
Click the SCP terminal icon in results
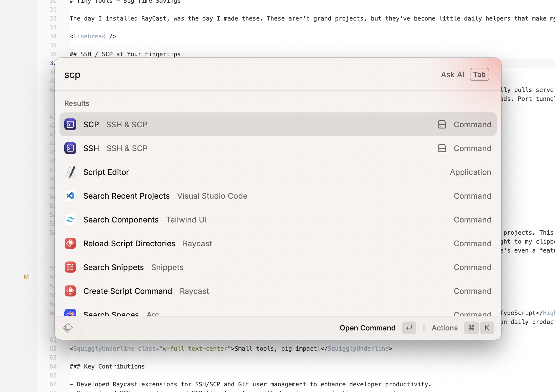click(70, 124)
